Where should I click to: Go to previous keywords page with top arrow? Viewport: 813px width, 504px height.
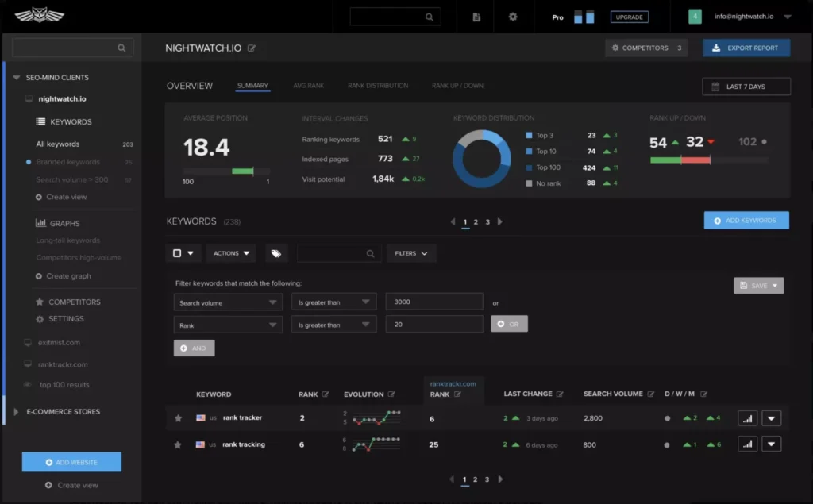(453, 222)
